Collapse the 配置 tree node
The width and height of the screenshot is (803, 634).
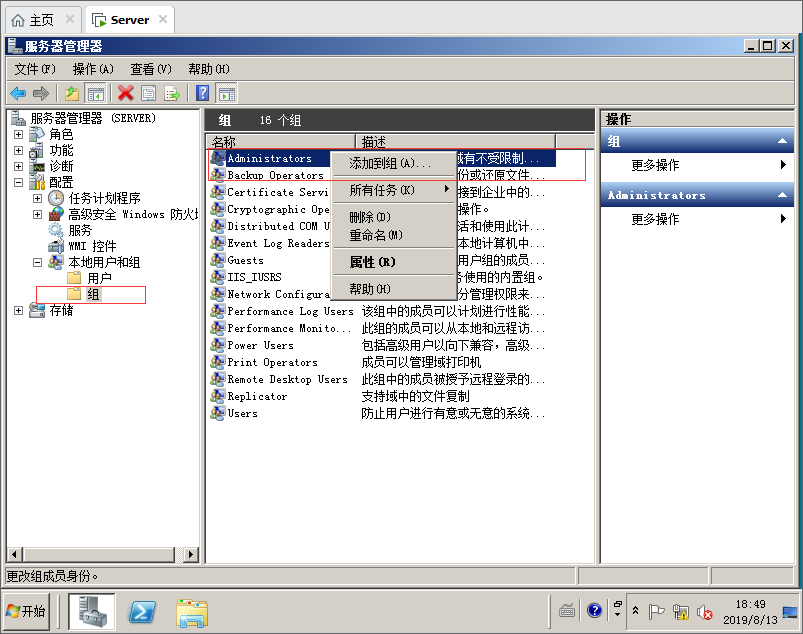[x=18, y=182]
